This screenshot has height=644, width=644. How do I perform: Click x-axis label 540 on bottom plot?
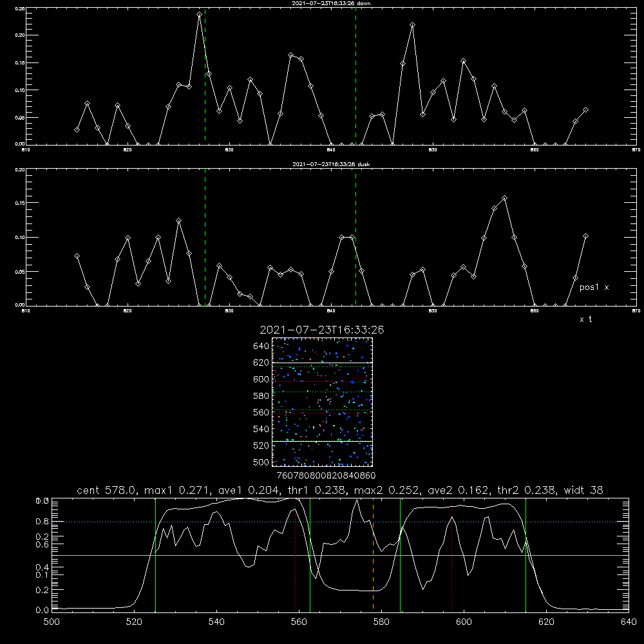tap(216, 622)
